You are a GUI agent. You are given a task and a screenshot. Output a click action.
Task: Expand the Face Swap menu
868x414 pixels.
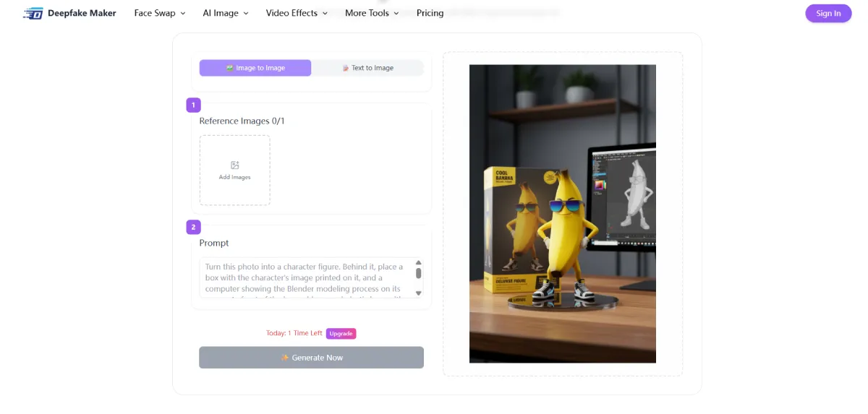[160, 13]
